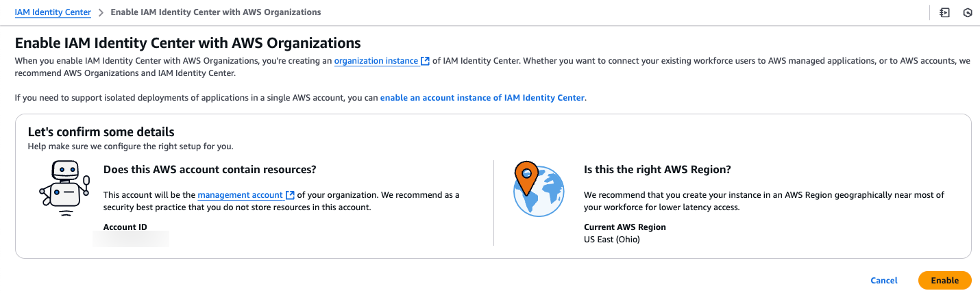Click external-link icon beside management account
This screenshot has width=980, height=293.
click(291, 195)
